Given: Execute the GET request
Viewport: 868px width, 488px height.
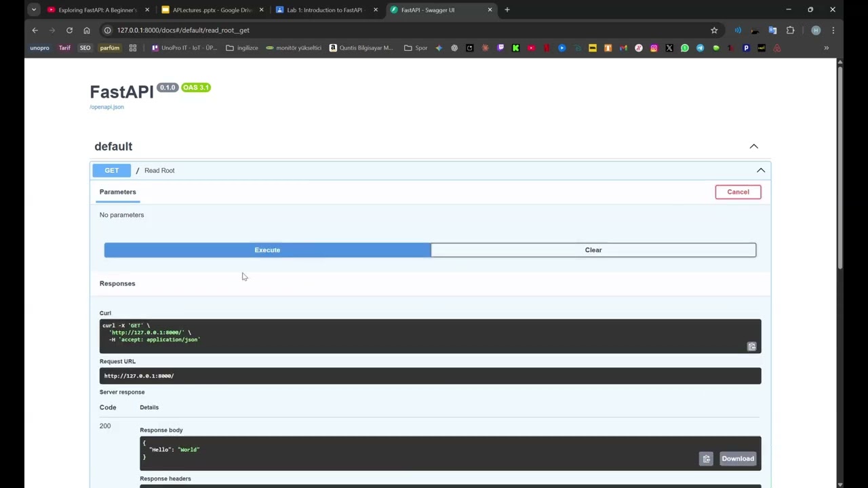Looking at the screenshot, I should (267, 250).
